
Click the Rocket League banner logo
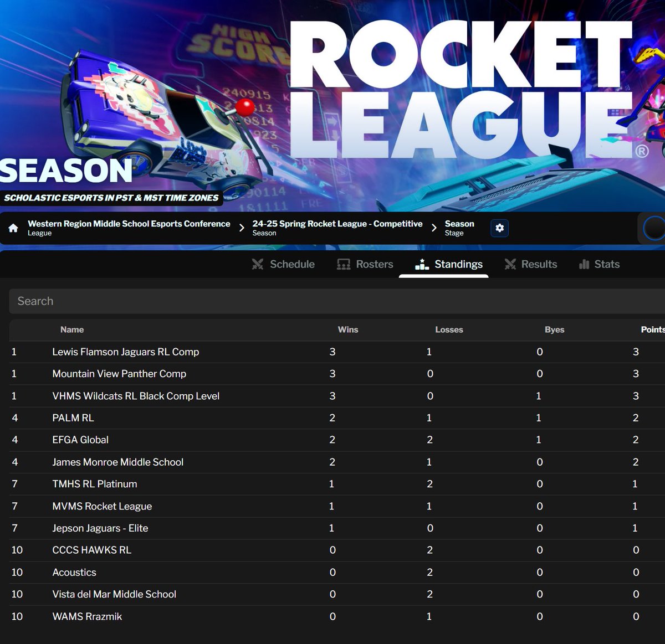[x=464, y=89]
